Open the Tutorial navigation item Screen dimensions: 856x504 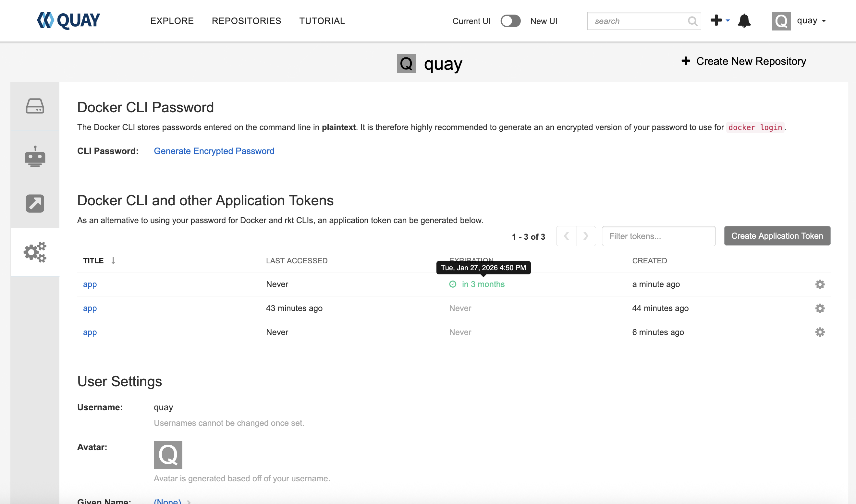click(x=322, y=21)
